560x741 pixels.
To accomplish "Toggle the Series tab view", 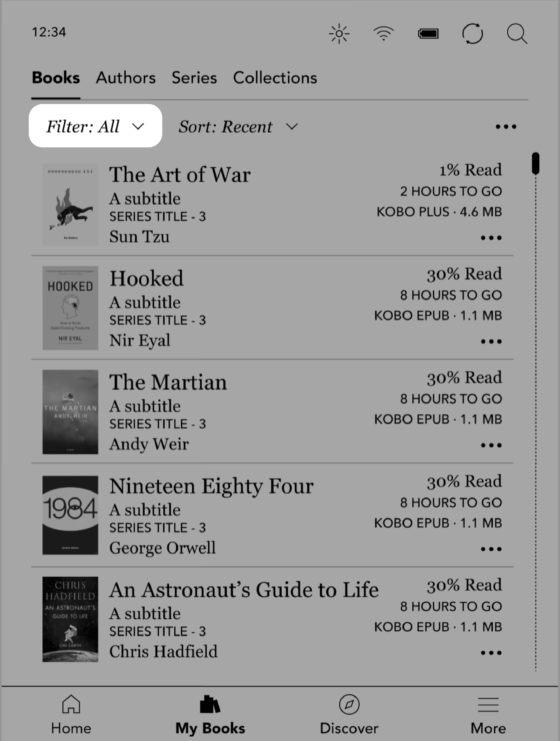I will (194, 77).
